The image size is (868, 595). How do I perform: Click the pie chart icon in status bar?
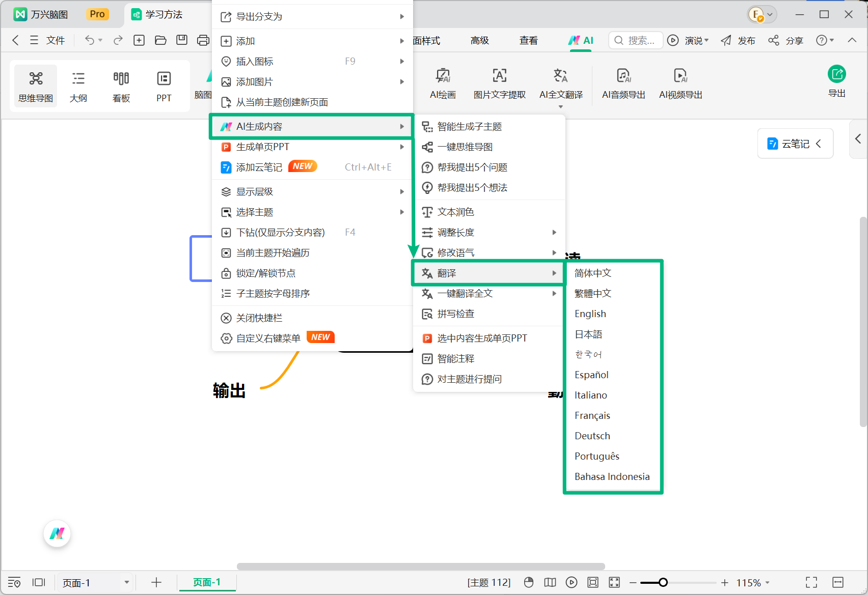coord(529,582)
